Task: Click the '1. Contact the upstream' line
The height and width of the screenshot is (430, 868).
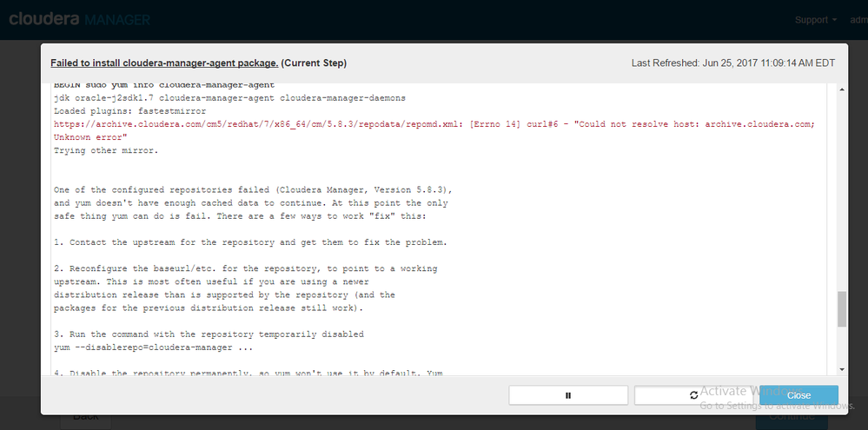Action: coord(250,242)
